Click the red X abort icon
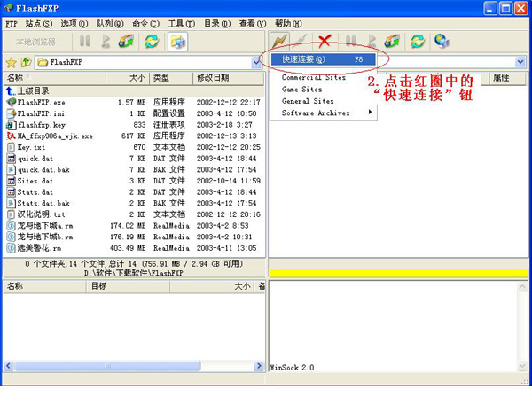The image size is (532, 405). [x=325, y=41]
